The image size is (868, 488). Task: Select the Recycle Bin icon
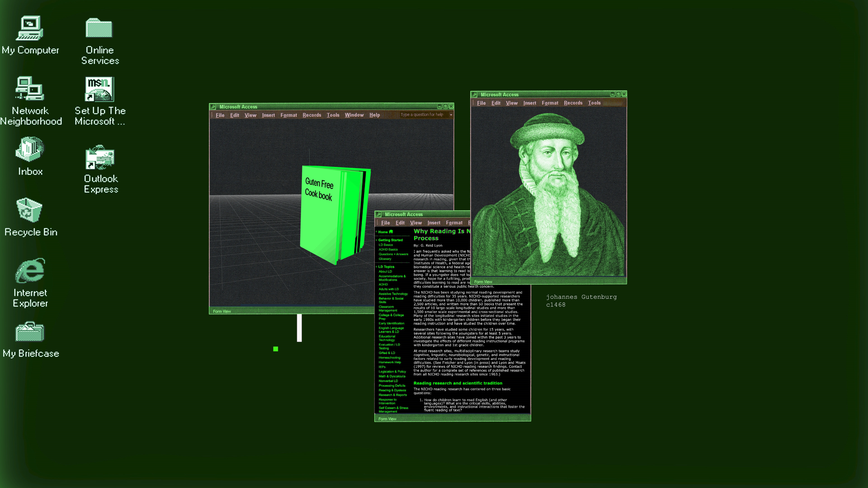pyautogui.click(x=29, y=210)
